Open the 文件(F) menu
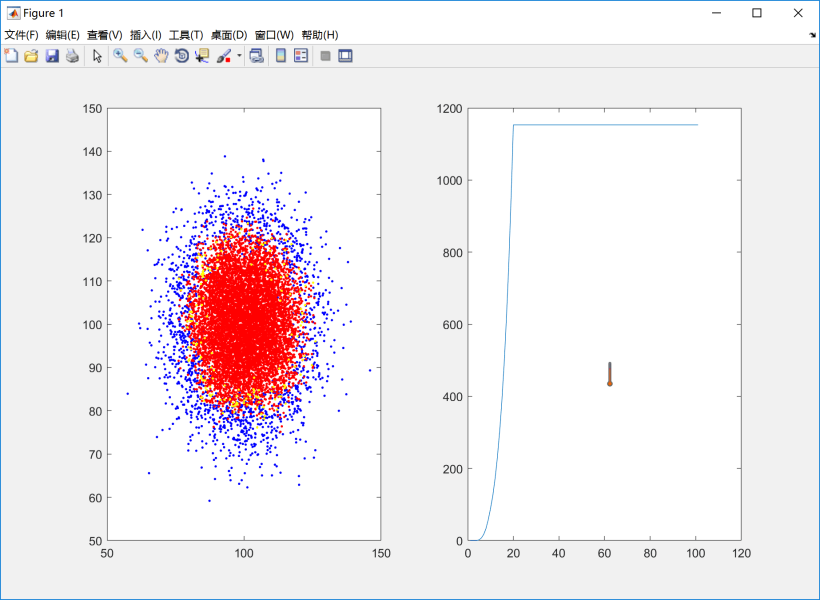 click(x=21, y=35)
